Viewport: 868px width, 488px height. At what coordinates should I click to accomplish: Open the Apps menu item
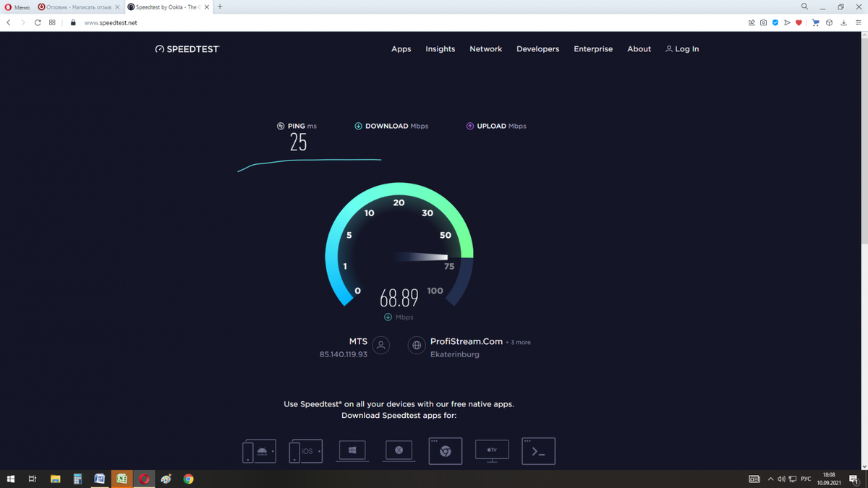point(401,49)
